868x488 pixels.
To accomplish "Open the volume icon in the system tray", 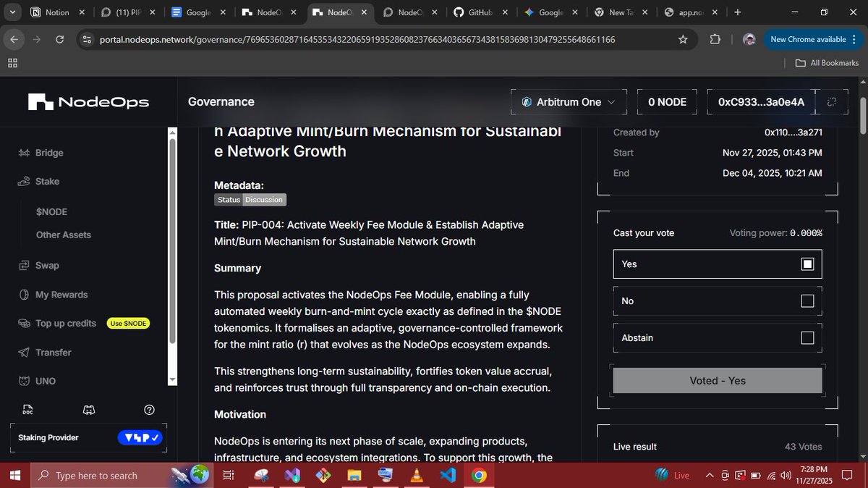I will point(786,476).
